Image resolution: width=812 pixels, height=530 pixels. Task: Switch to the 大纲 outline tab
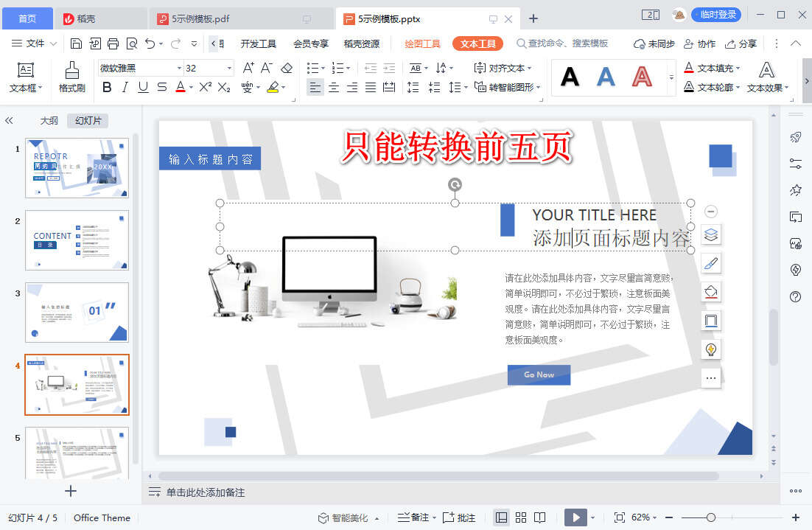[x=49, y=120]
